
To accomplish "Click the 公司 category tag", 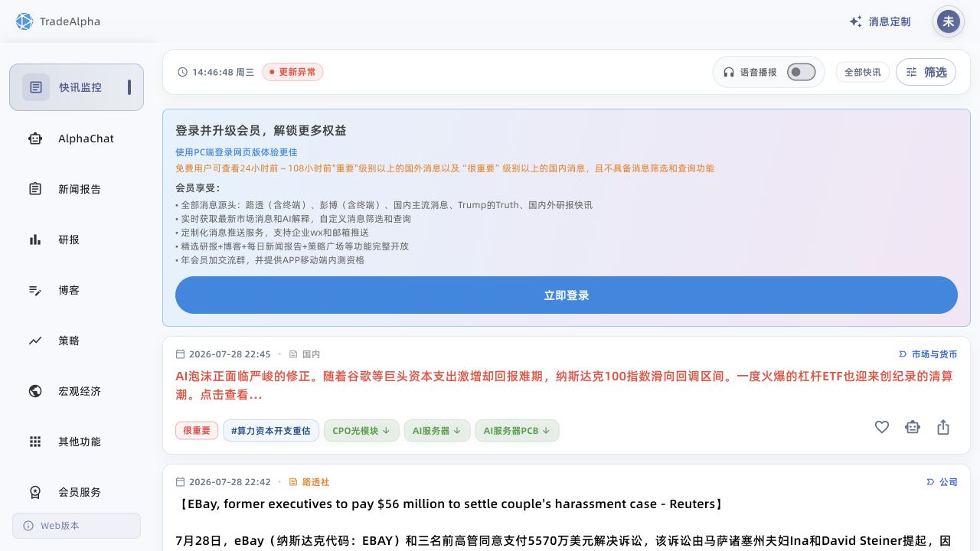I will (942, 482).
